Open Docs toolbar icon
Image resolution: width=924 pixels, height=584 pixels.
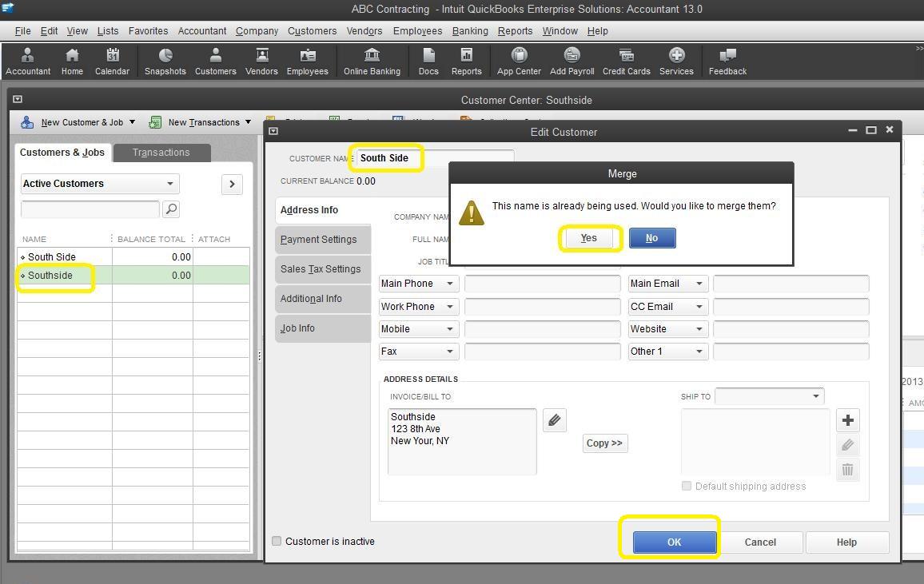pyautogui.click(x=428, y=62)
